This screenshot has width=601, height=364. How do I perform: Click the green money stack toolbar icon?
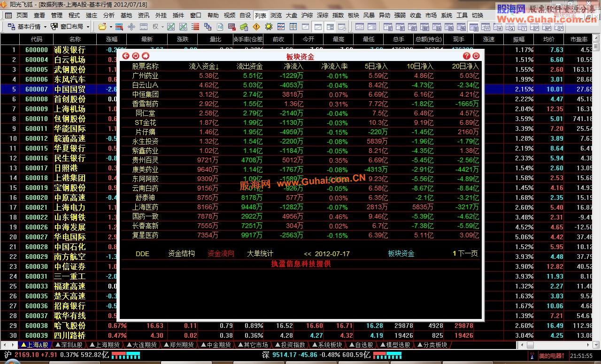tap(244, 27)
